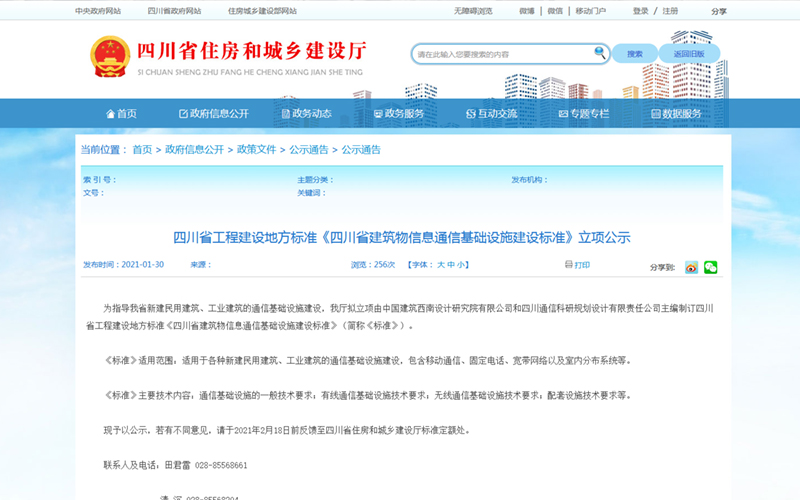Click the 索引号 label
Image resolution: width=800 pixels, height=500 pixels.
[x=100, y=180]
